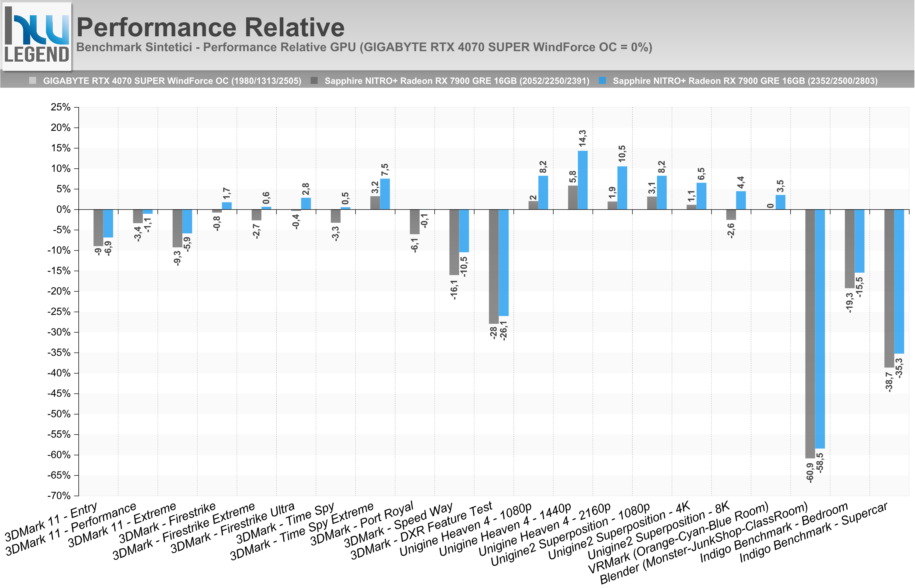This screenshot has height=588, width=915.
Task: Click the 'Indigo Benchmark - Bedroom' label
Action: click(x=774, y=532)
